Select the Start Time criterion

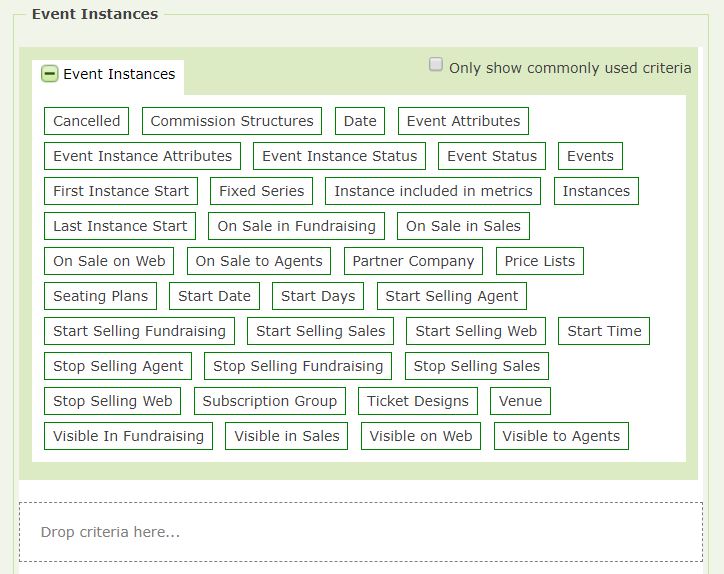pyautogui.click(x=604, y=331)
